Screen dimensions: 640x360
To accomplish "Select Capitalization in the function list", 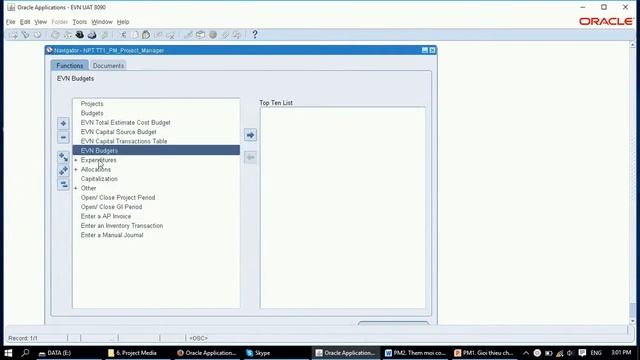I will tap(99, 179).
